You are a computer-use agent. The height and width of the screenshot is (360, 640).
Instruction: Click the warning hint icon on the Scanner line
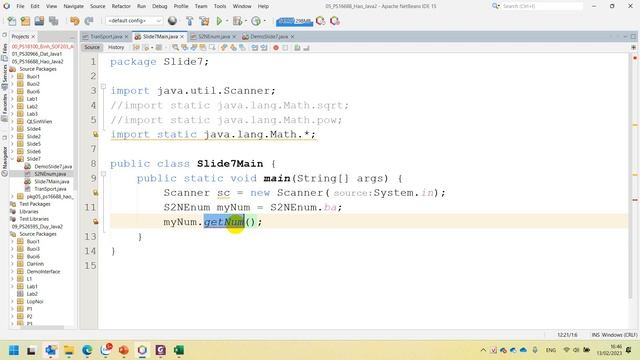[x=95, y=193]
